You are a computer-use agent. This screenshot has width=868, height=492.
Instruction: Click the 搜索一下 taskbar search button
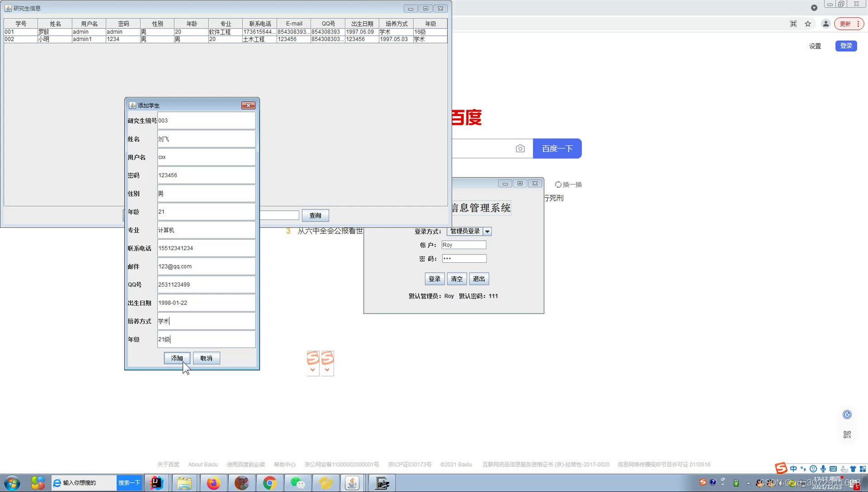129,483
